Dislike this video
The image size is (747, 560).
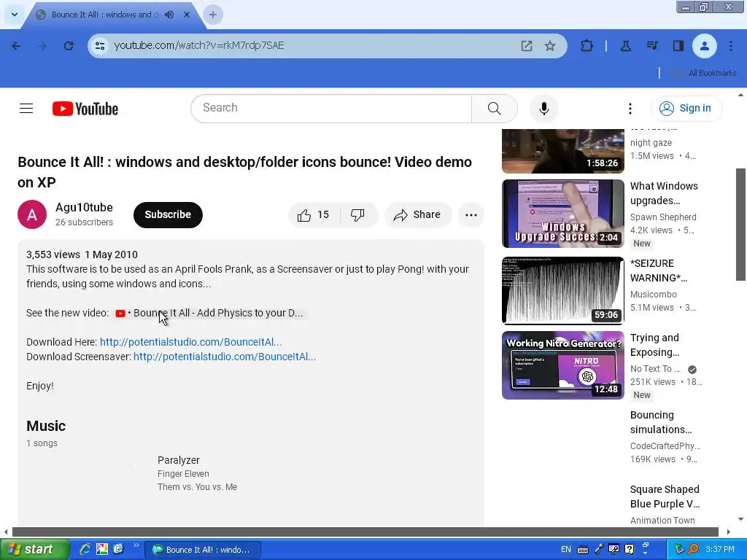click(x=357, y=215)
